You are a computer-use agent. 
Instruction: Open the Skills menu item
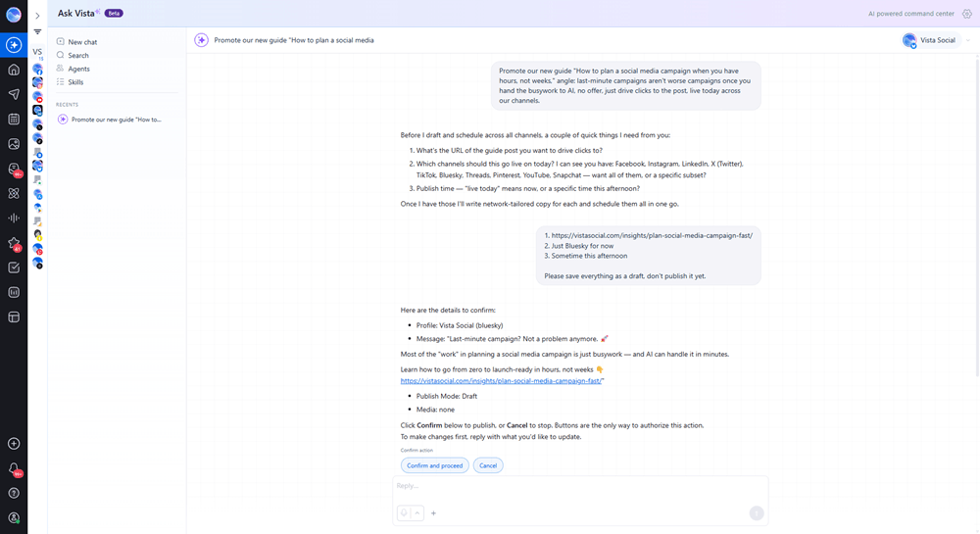(75, 82)
